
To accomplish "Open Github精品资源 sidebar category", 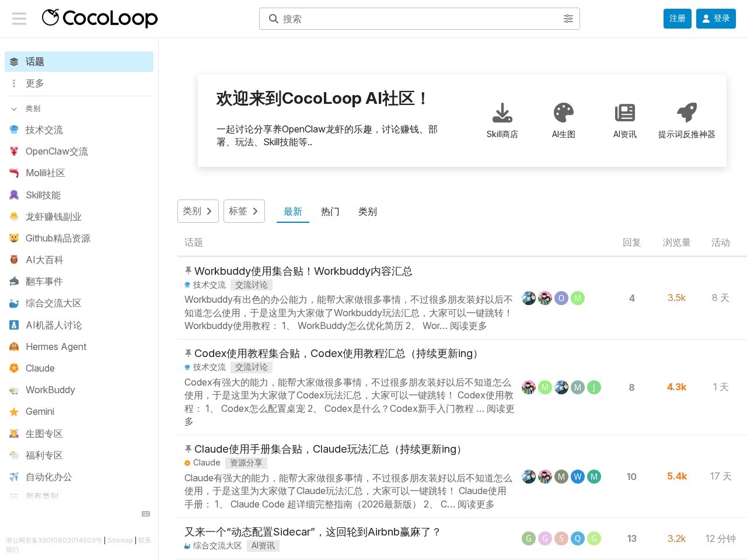I will 79,239.
